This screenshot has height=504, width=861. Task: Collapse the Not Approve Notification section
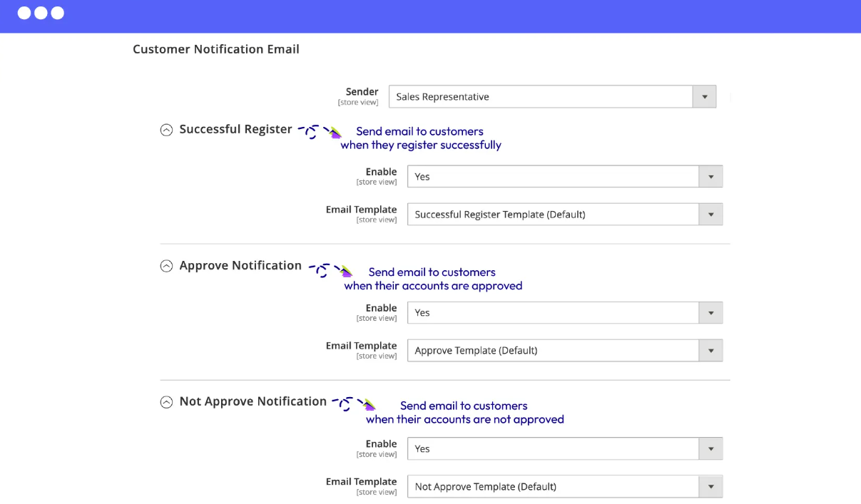166,402
